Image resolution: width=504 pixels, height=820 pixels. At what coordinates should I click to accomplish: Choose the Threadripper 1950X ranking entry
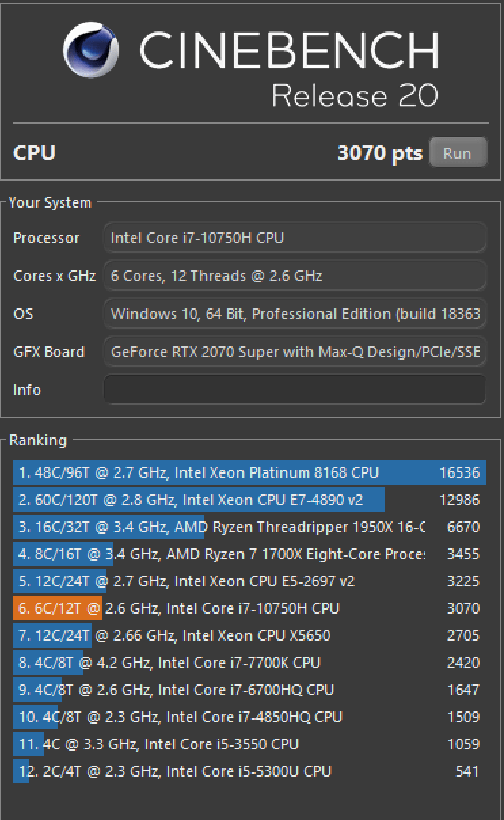(248, 527)
